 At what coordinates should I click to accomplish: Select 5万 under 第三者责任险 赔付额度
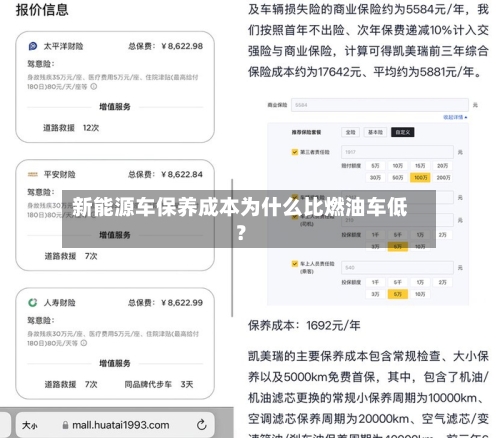pyautogui.click(x=375, y=166)
